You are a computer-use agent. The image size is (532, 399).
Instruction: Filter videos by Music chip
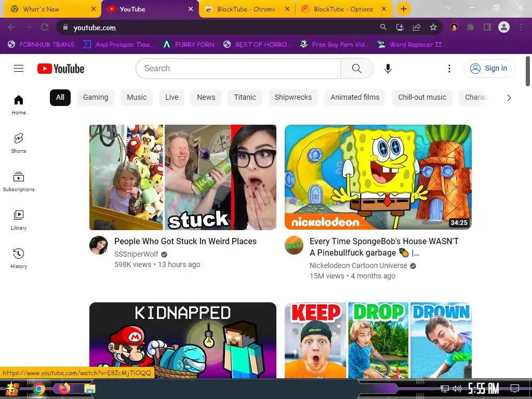137,97
